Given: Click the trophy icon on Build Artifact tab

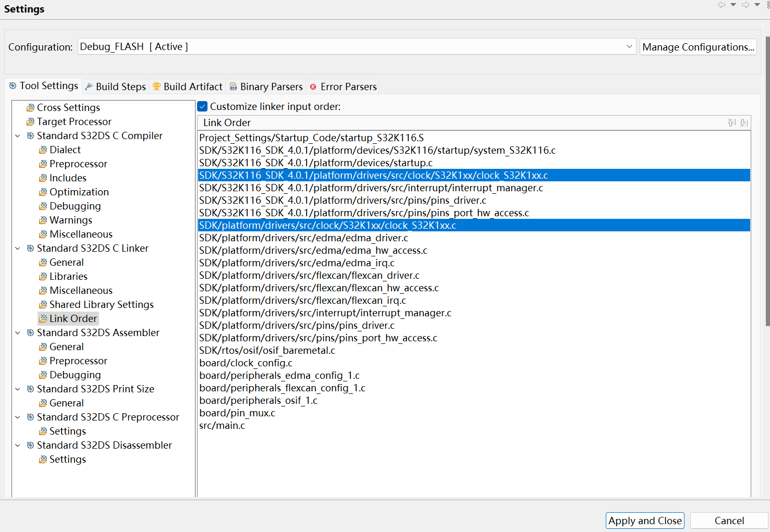Looking at the screenshot, I should (156, 86).
